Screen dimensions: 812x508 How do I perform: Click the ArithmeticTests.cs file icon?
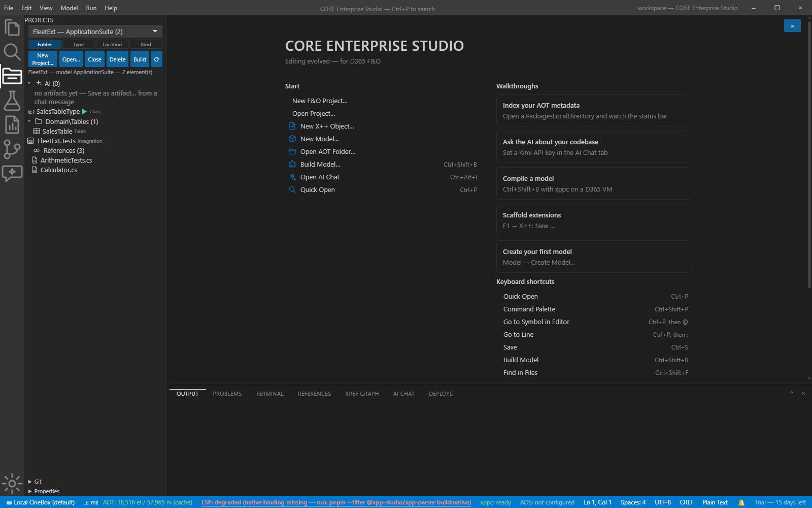[35, 160]
